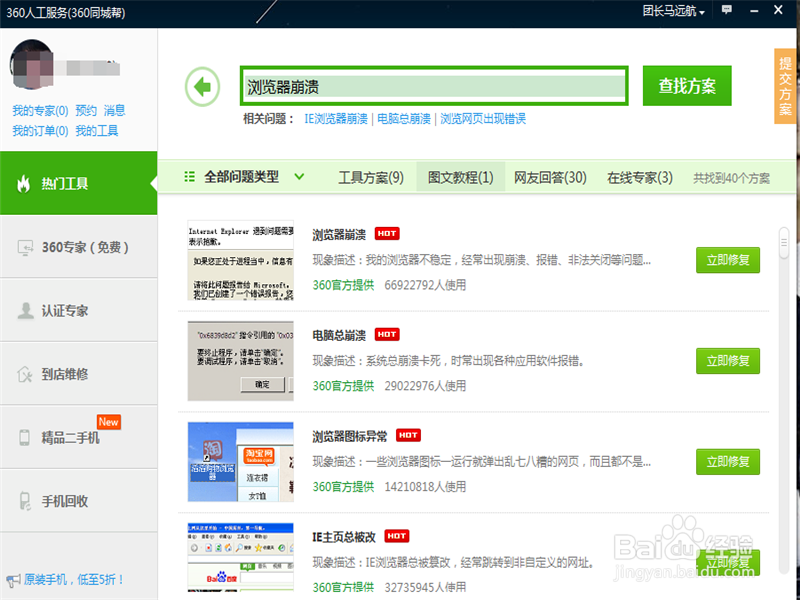
Task: Open related question 电脑总崩溃 link
Action: coord(404,119)
